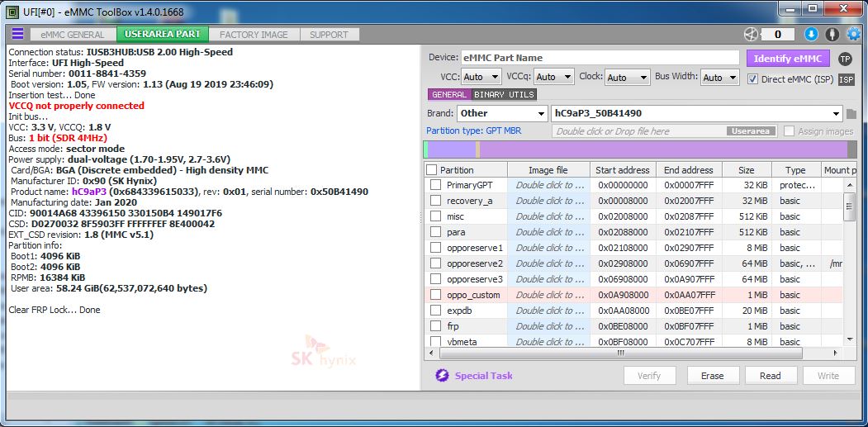Open the hC9aP3_50B41490 device dropdown
Viewport: 868px width, 427px height.
697,113
